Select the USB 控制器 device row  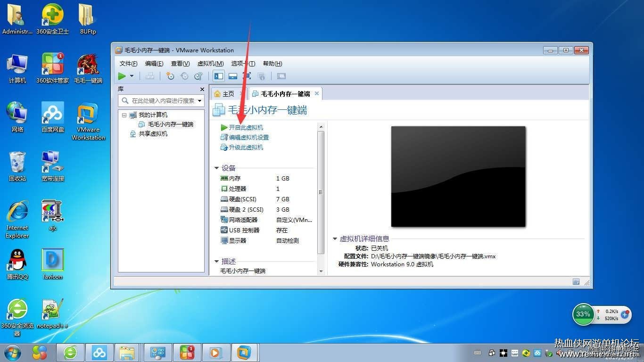pos(266,230)
